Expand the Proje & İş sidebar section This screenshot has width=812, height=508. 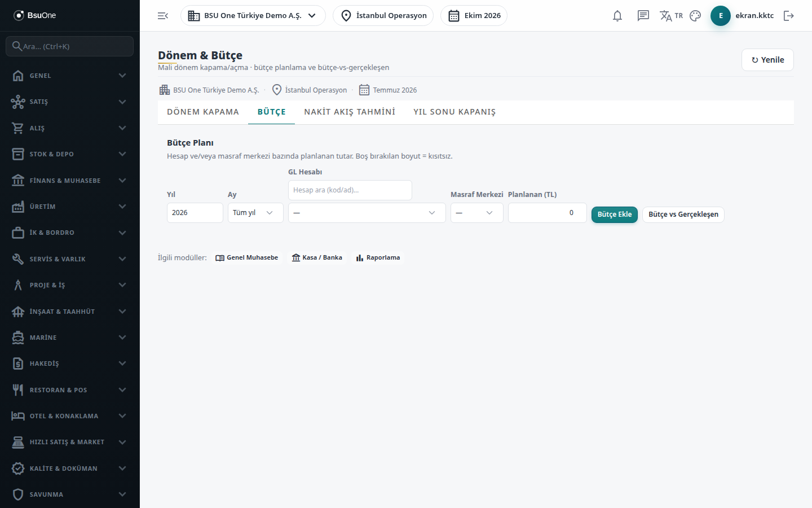tap(70, 285)
